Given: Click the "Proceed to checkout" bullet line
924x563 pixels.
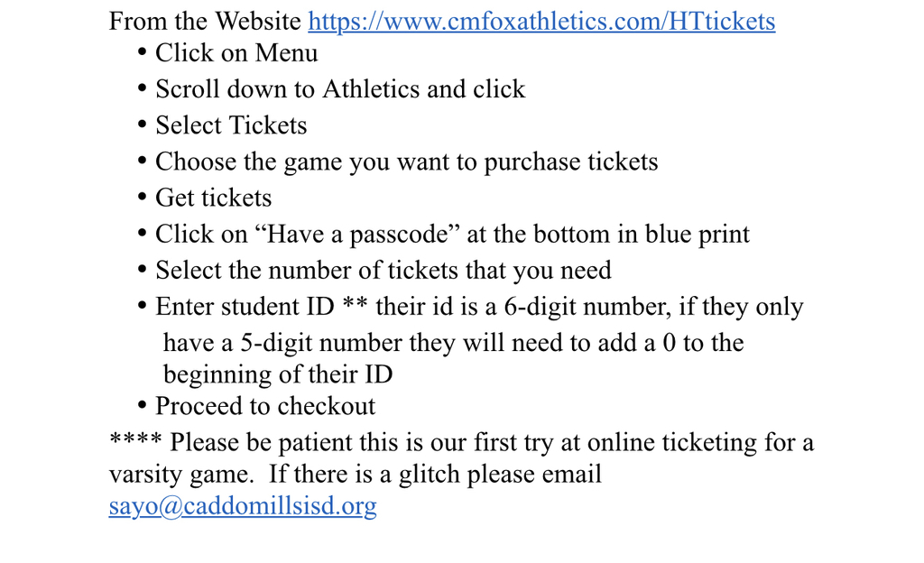Looking at the screenshot, I should [265, 406].
